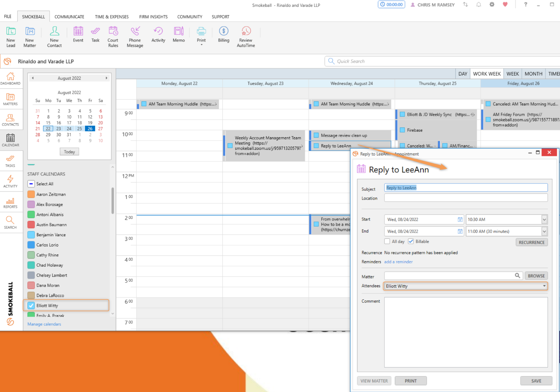Open Review AutoTime
560x392 pixels.
coord(246,36)
